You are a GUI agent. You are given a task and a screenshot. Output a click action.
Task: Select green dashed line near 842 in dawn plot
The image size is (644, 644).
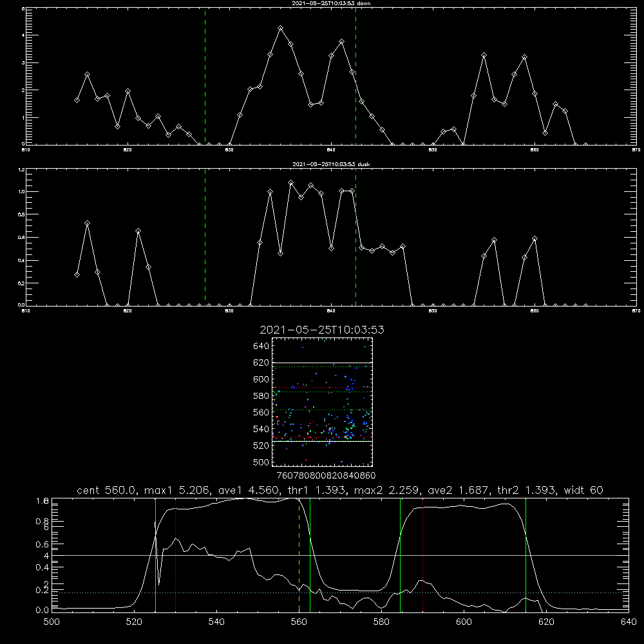coord(355,77)
